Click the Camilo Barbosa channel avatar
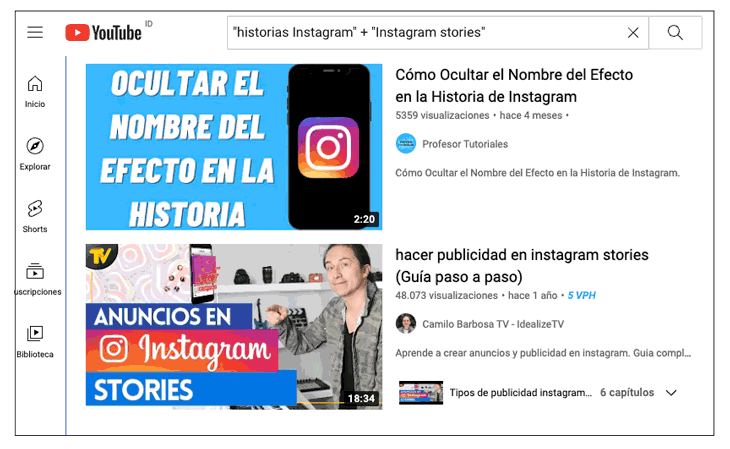Screen dimensions: 730x449 (406, 324)
